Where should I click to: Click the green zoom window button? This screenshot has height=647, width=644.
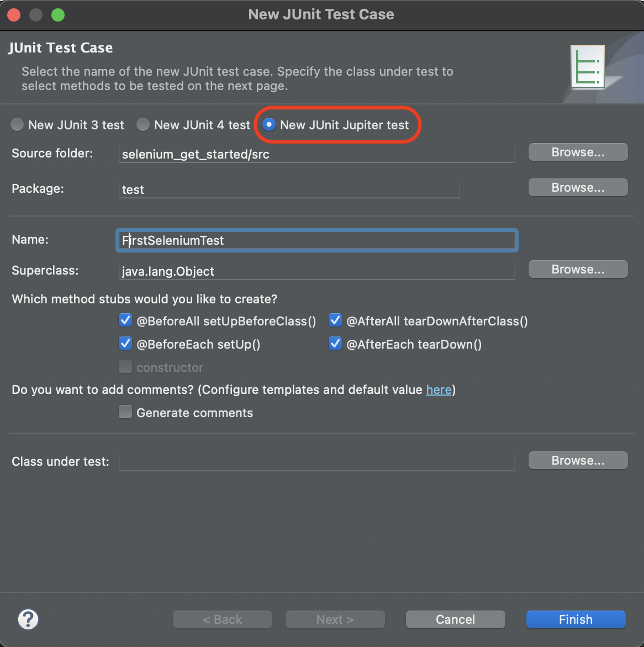tap(58, 15)
